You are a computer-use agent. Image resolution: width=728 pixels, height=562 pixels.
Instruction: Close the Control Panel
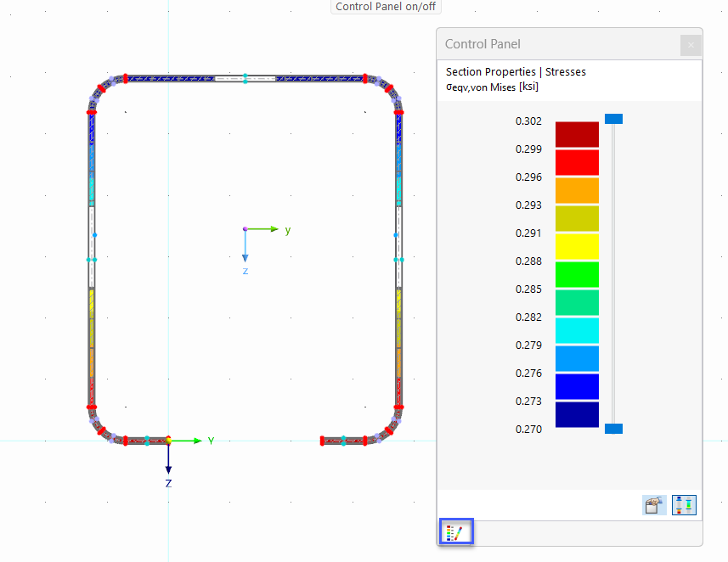691,45
